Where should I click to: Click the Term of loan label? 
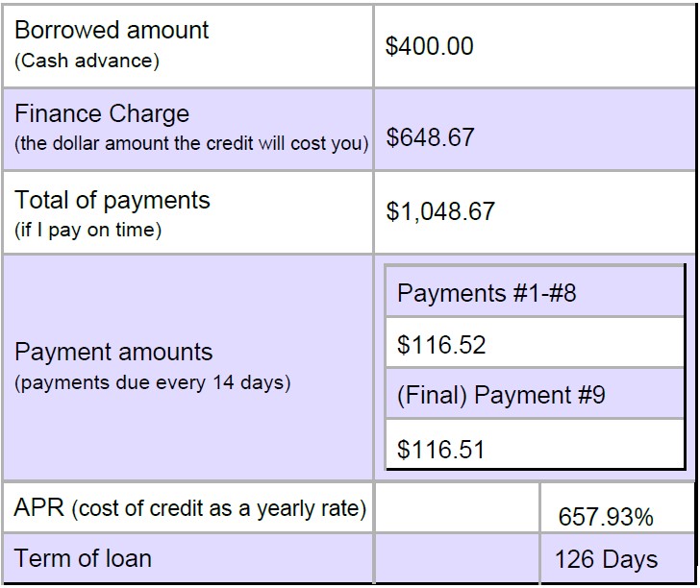click(x=83, y=558)
